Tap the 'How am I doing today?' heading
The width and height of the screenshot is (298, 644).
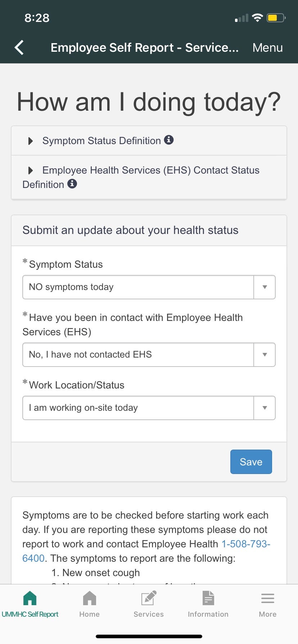click(x=149, y=102)
